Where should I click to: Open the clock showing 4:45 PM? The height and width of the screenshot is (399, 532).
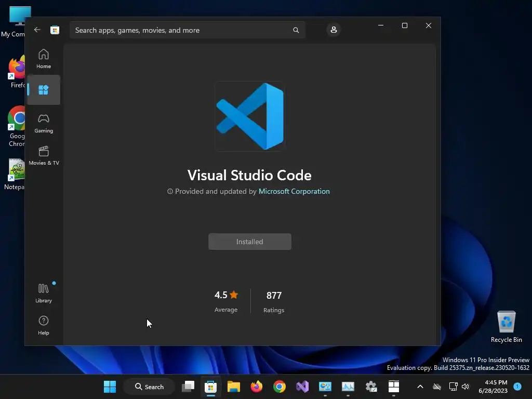(x=493, y=387)
